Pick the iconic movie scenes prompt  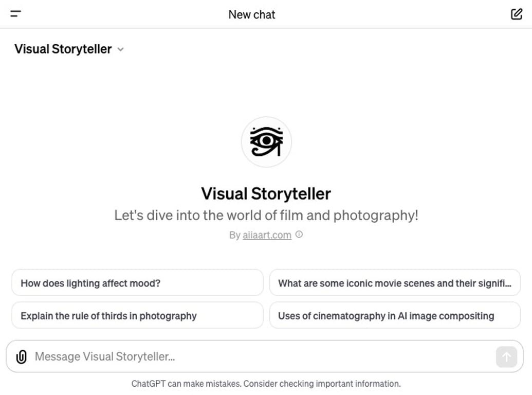pos(394,282)
